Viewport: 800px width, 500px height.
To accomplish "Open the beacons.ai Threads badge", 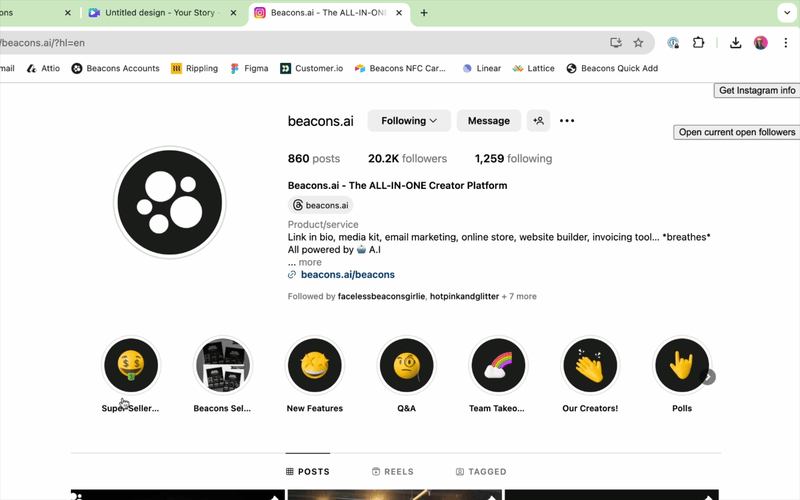I will [x=320, y=205].
